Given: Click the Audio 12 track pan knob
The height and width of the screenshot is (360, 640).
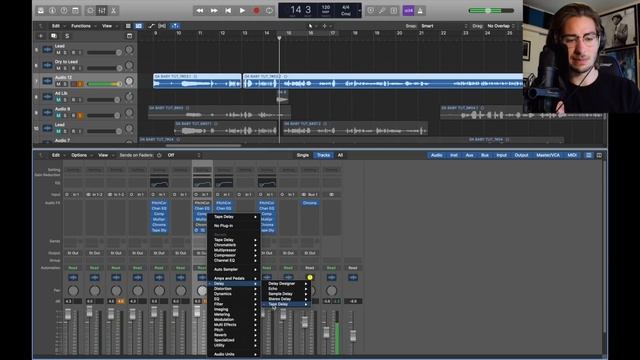Looking at the screenshot, I should click(x=129, y=81).
